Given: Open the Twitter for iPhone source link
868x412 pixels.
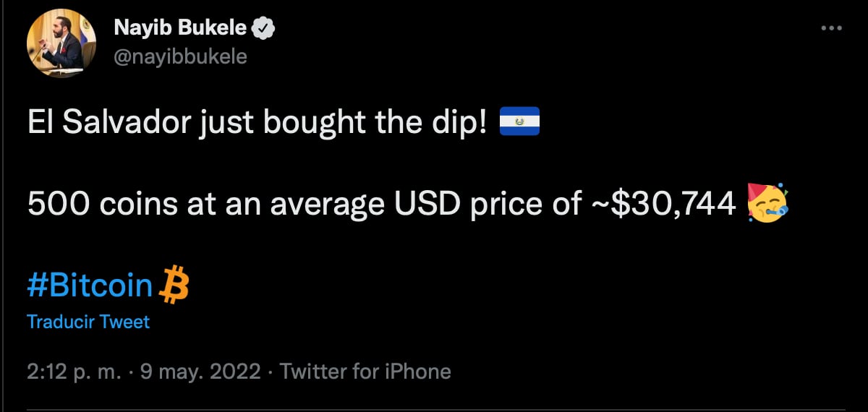Looking at the screenshot, I should point(365,372).
